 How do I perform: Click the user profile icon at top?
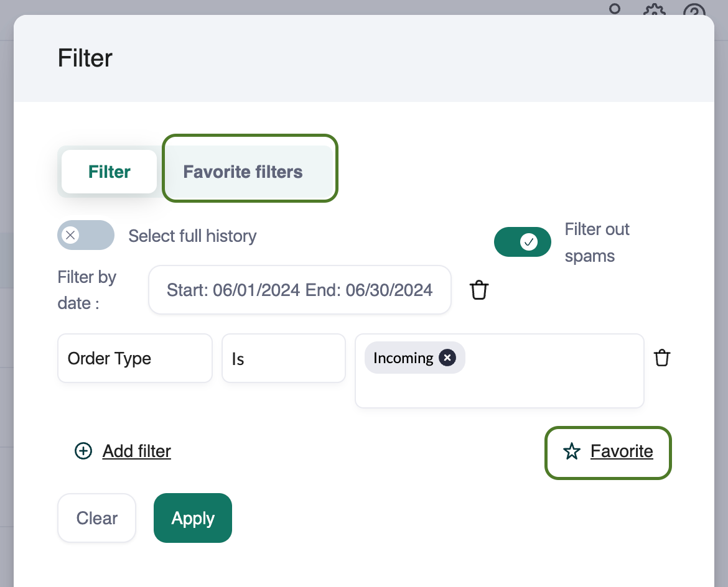(615, 9)
